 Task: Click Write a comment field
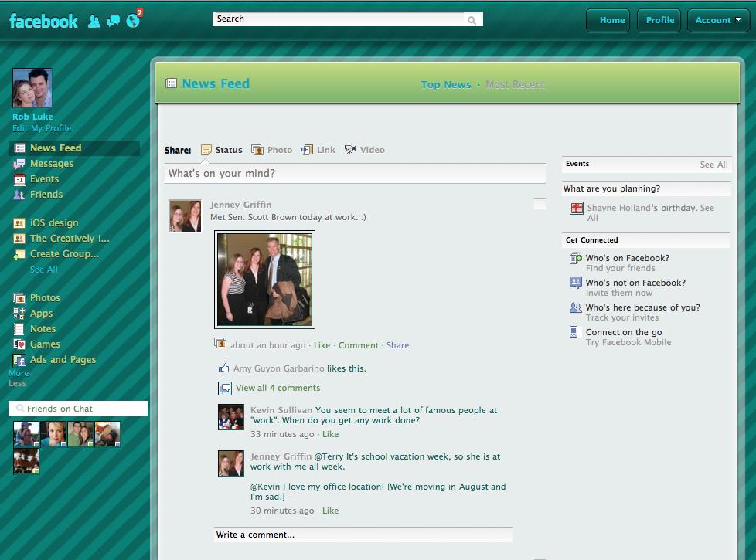coord(363,535)
